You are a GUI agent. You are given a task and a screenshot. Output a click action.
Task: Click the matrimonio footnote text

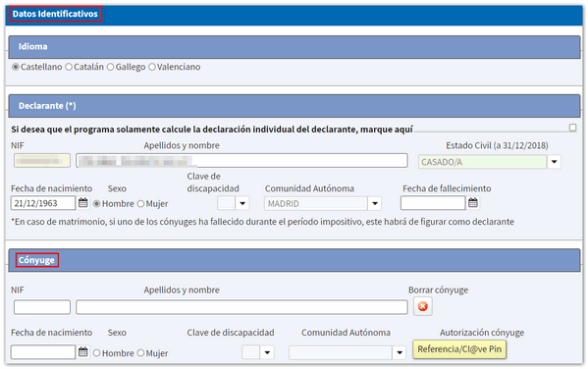(x=262, y=222)
